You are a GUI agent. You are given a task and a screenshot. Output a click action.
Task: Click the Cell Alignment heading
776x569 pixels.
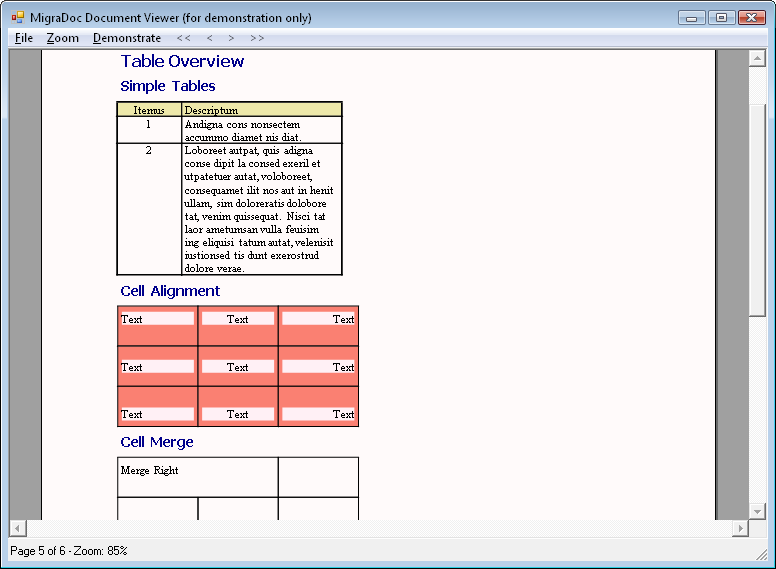coord(170,291)
